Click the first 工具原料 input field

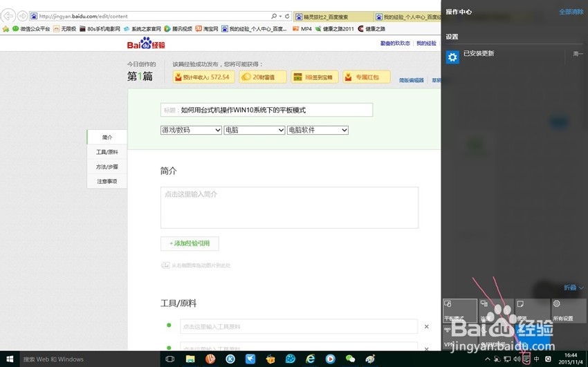coord(299,326)
